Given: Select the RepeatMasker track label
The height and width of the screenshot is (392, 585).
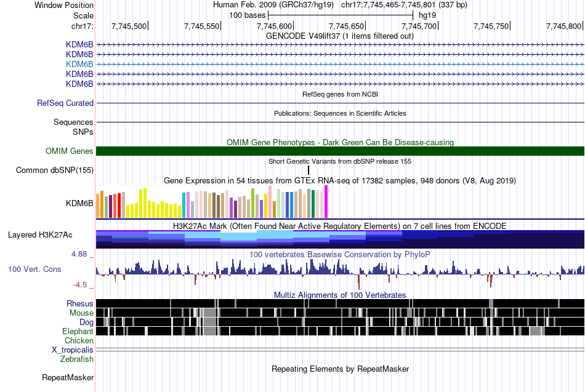Looking at the screenshot, I should pos(68,377).
